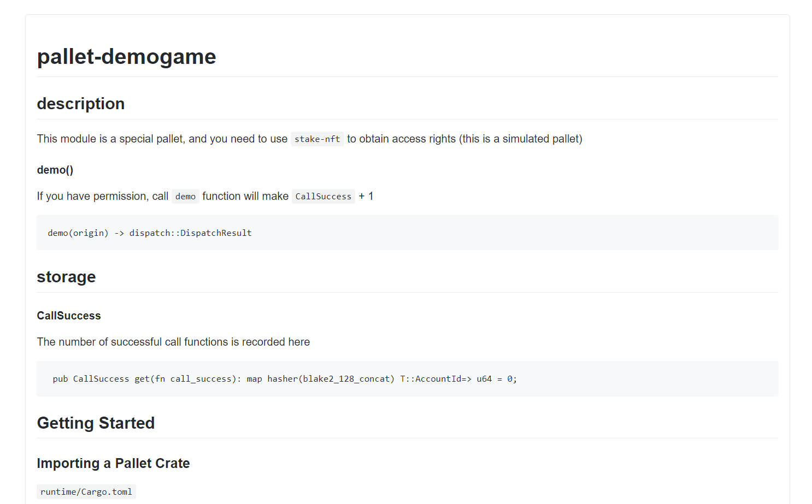Click the runtime/Cargo.toml code label

(x=86, y=492)
